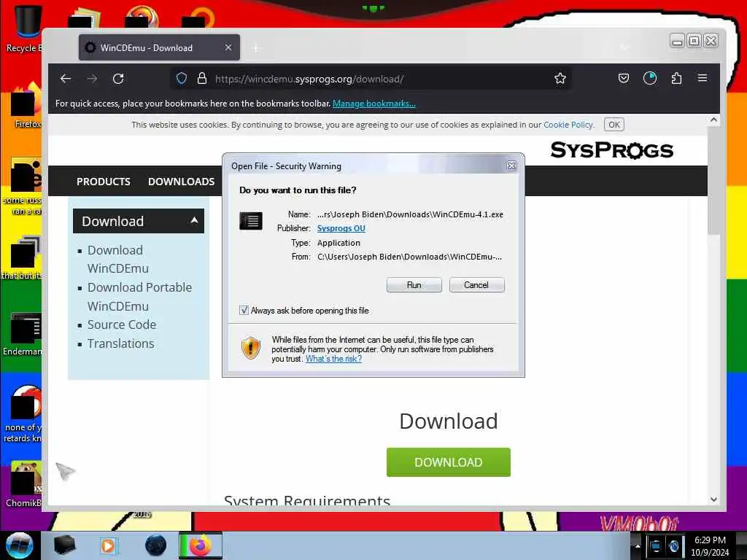Collapse the Download sidebar section arrow
This screenshot has width=747, height=560.
(194, 220)
